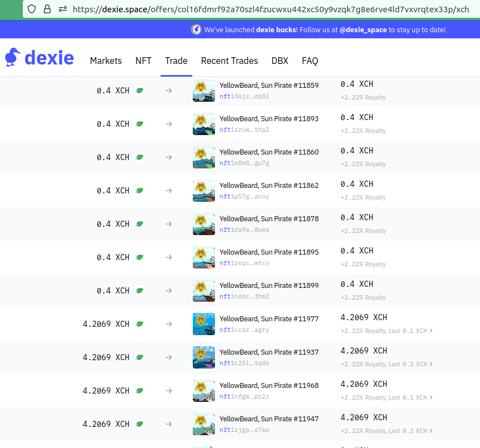Screen dimensions: 480x448
Task: Expand Last 0.1 XCH chevron for #11977
Action: 431,331
